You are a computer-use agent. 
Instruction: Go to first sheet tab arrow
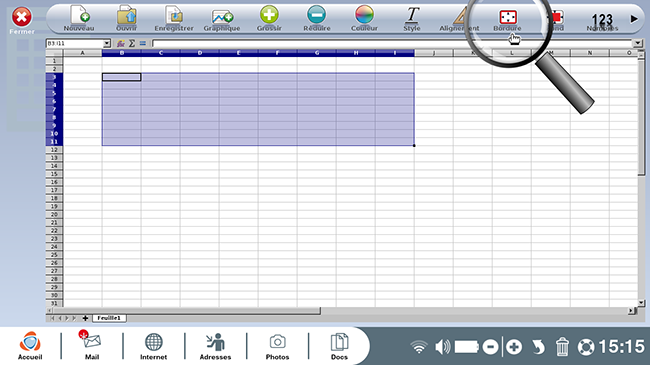[52, 318]
